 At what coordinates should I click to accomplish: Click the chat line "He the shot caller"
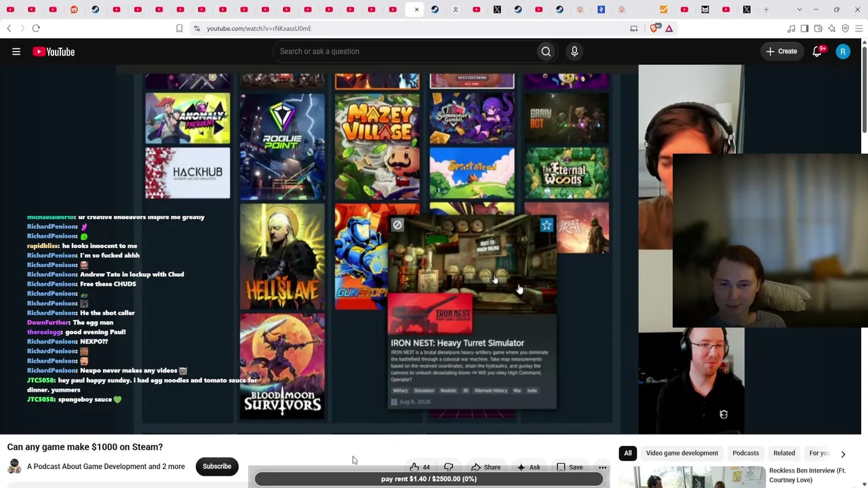(107, 313)
